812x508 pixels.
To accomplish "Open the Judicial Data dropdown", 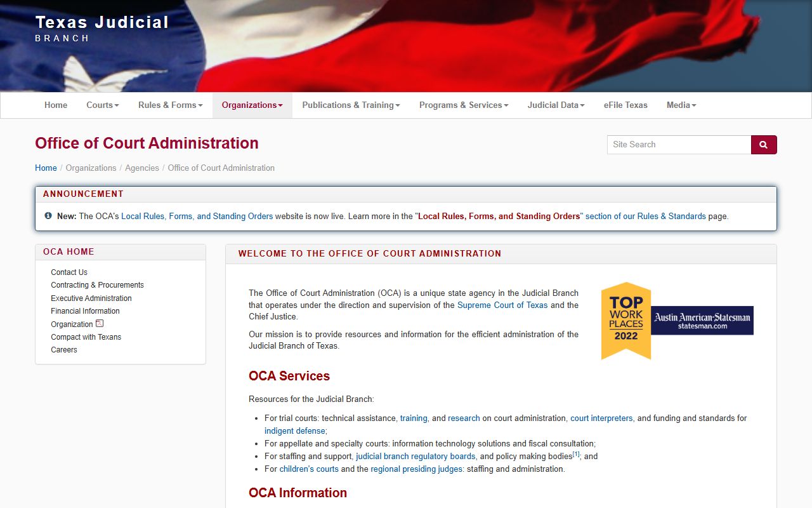I will [x=556, y=105].
